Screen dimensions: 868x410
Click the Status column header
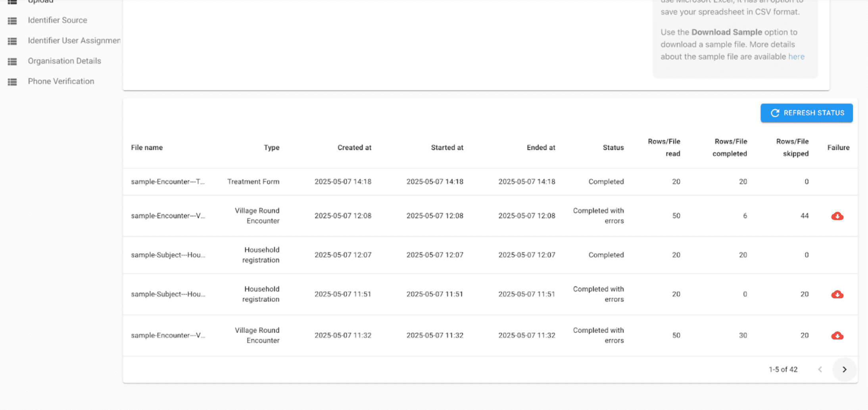point(613,148)
